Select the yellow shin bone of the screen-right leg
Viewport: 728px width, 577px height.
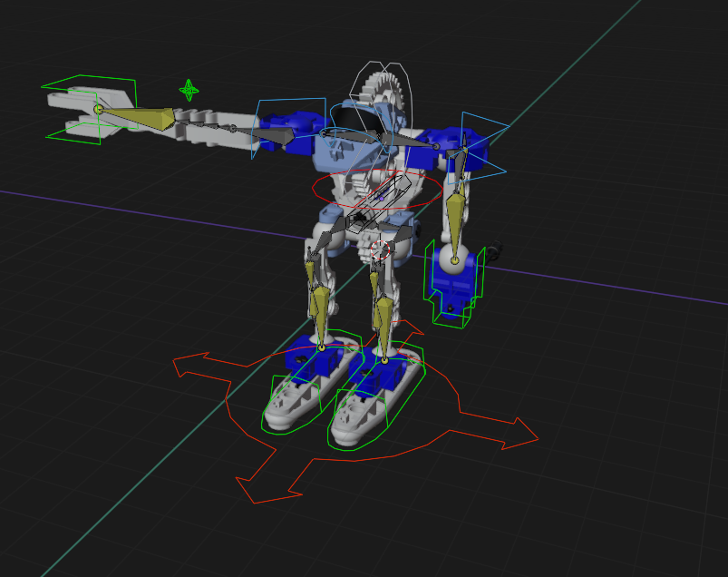pos(384,328)
